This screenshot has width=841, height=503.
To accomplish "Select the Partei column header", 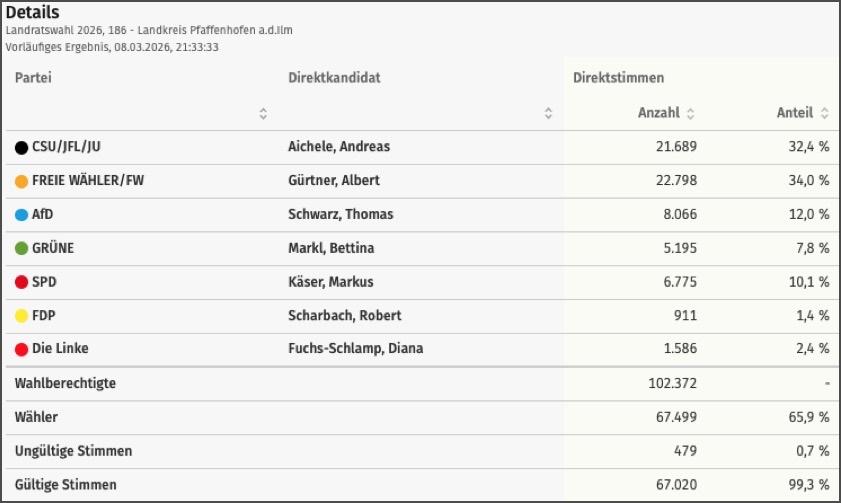I will click(33, 78).
